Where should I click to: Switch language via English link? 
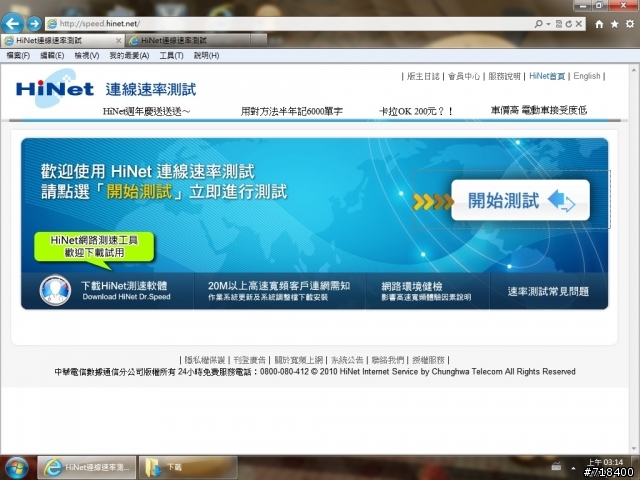coord(587,76)
